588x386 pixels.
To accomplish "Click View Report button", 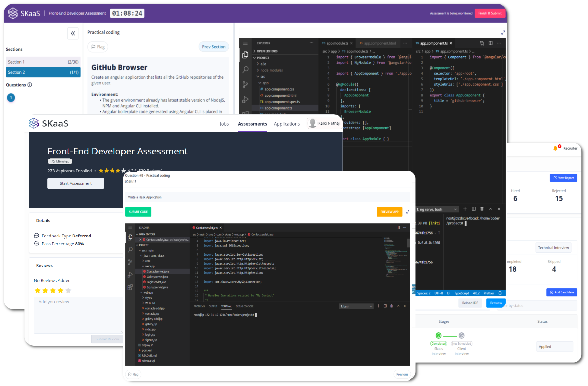I will pos(563,178).
